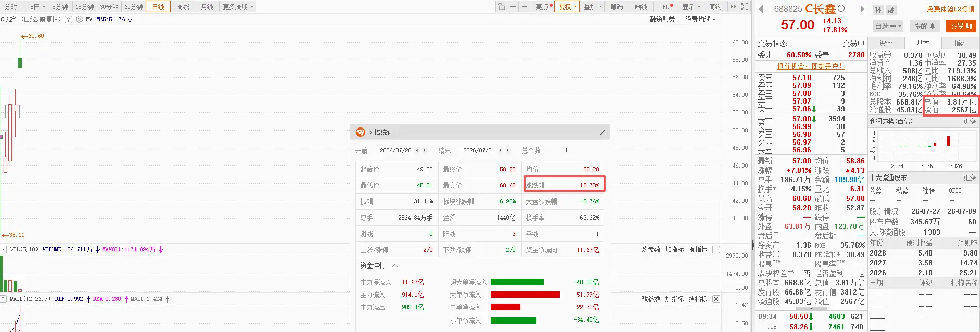Click the 提醒 alert bell button
Viewport: 980px width, 332px height.
(925, 26)
